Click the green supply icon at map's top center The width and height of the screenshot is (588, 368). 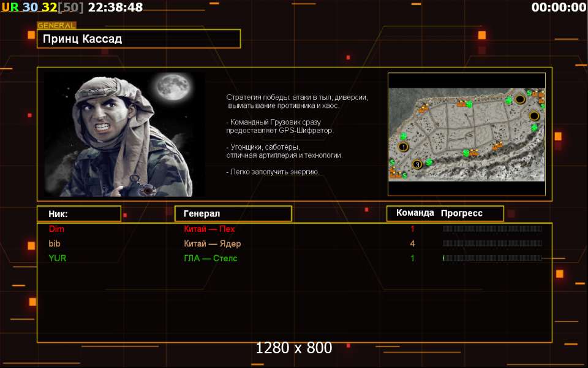469,104
